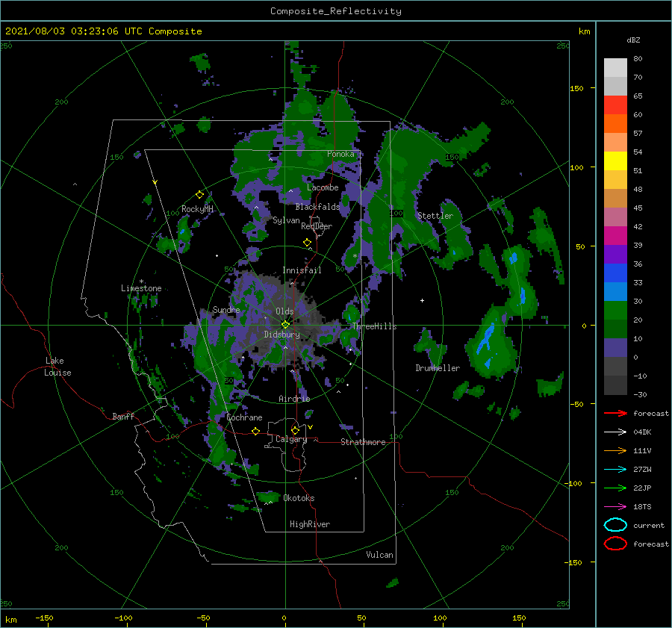The image size is (672, 628).
Task: Click the yellow marker south of RedDeer
Action: click(307, 242)
